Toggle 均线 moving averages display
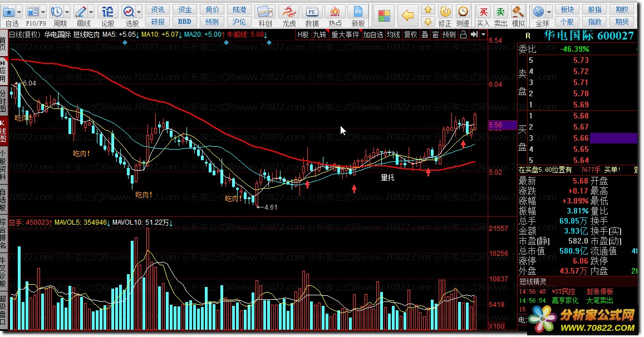 [394, 35]
